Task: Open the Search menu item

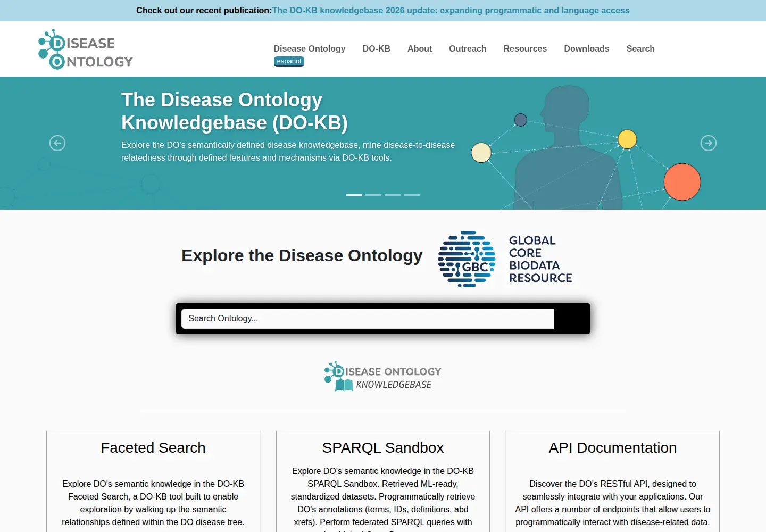Action: coord(640,48)
